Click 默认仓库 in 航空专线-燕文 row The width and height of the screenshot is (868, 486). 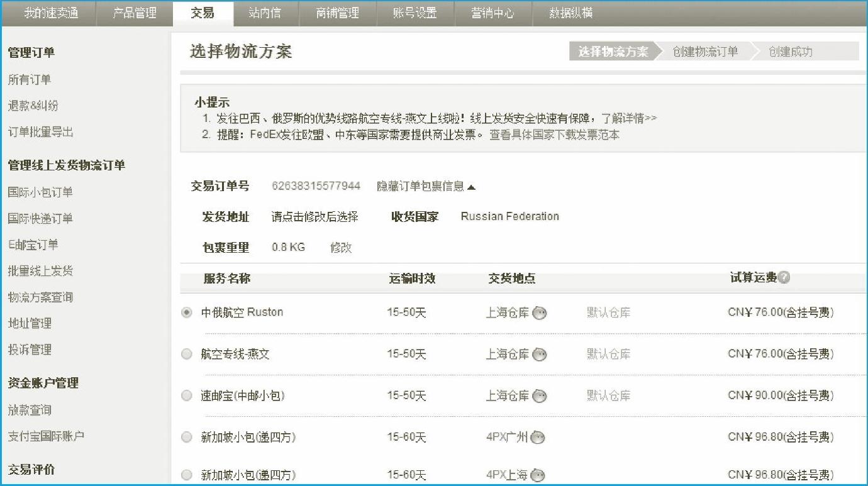click(x=609, y=354)
